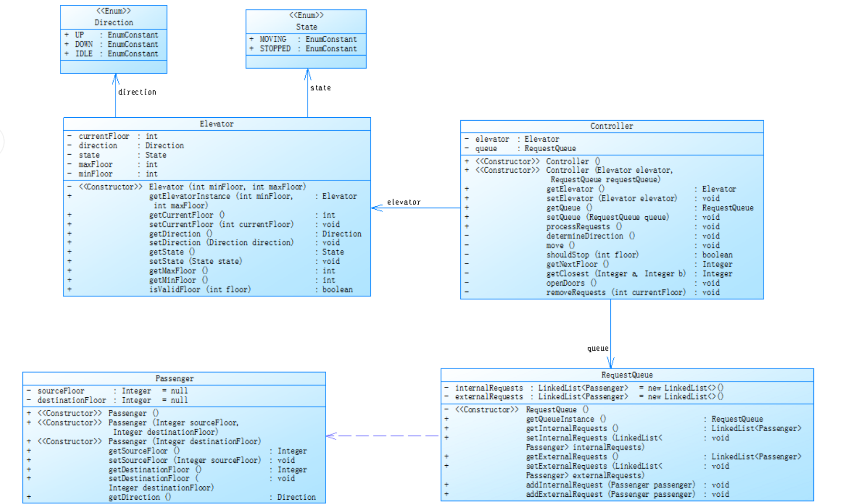Select the Passenger class title
Viewport: 847px width, 504px height.
174,379
